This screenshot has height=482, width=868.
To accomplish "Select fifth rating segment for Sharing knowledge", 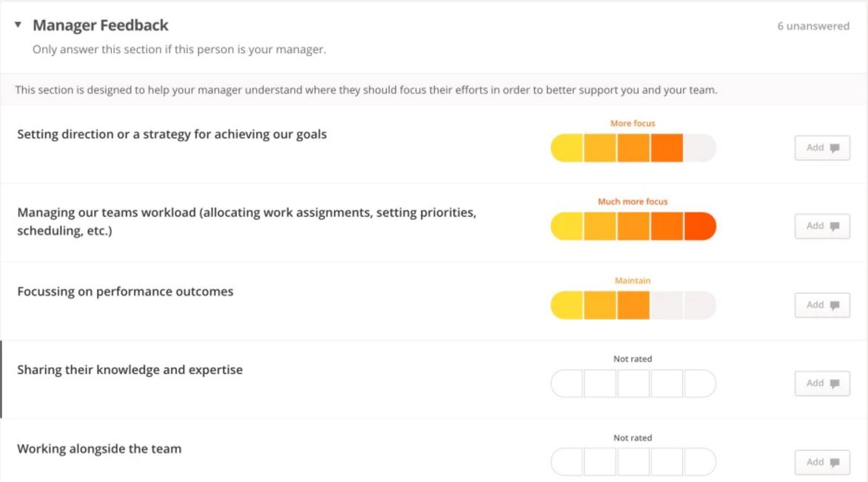I will click(x=700, y=384).
